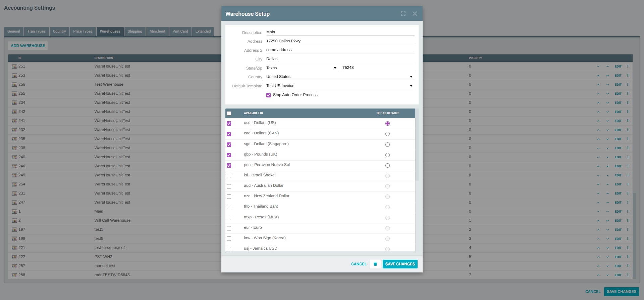Viewport: 644px width, 300px height.
Task: Open kebab menu for PST WH2 row
Action: coord(628,257)
